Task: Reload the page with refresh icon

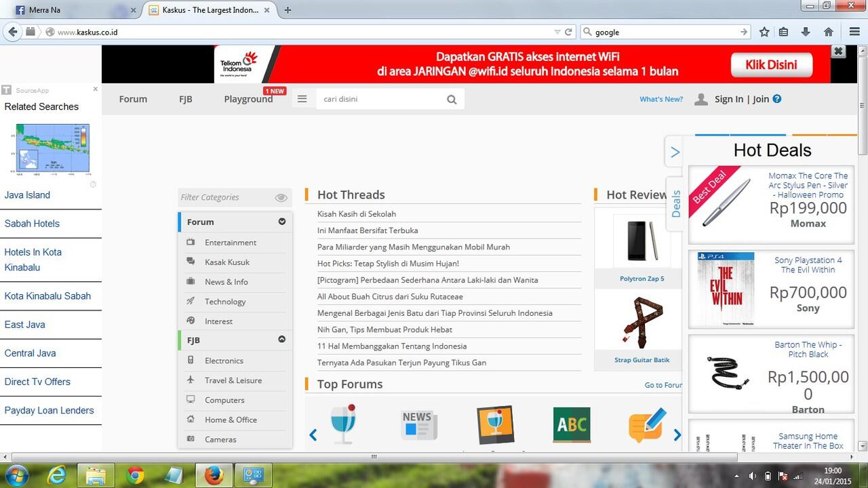Action: (x=568, y=32)
